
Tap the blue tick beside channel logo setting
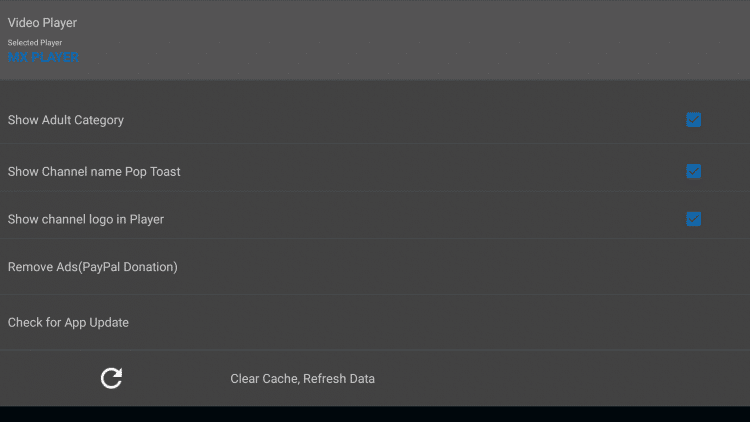tap(694, 219)
